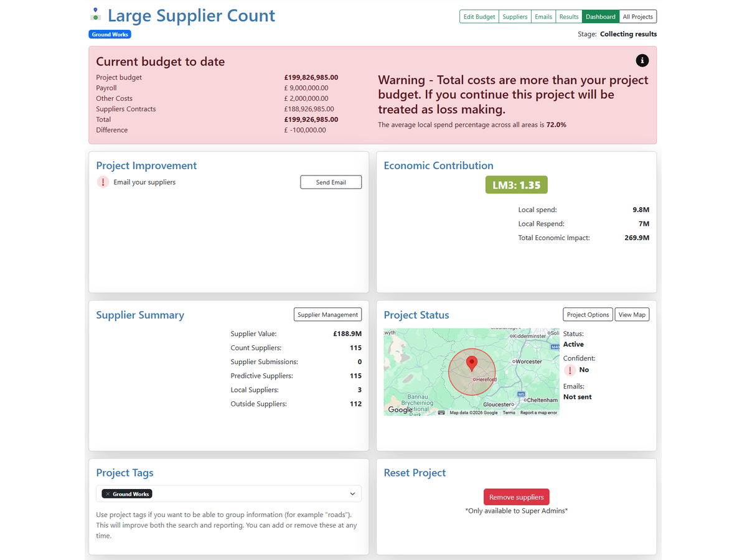Viewport: 747px width, 560px height.
Task: Open the map Terms link
Action: click(x=509, y=413)
